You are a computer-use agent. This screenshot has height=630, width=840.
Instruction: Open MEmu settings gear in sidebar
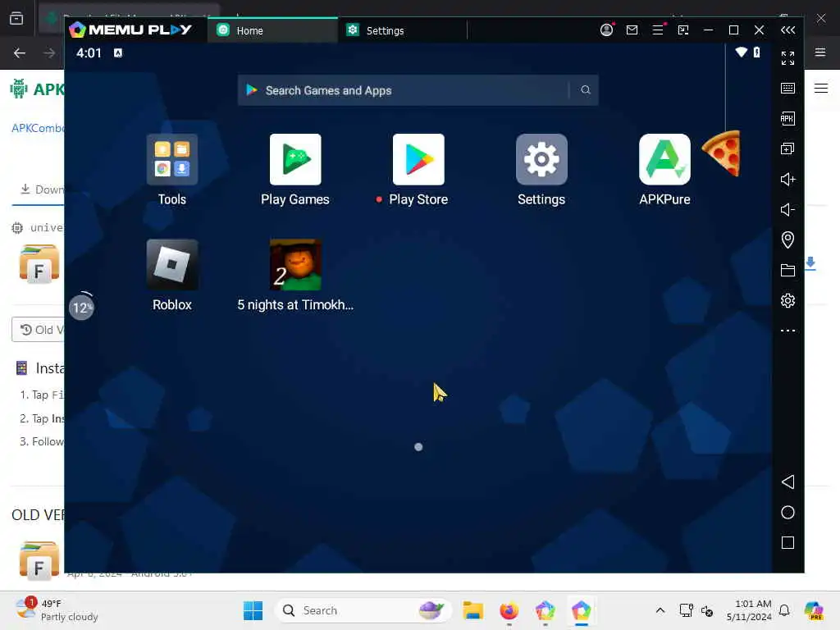[x=787, y=300]
